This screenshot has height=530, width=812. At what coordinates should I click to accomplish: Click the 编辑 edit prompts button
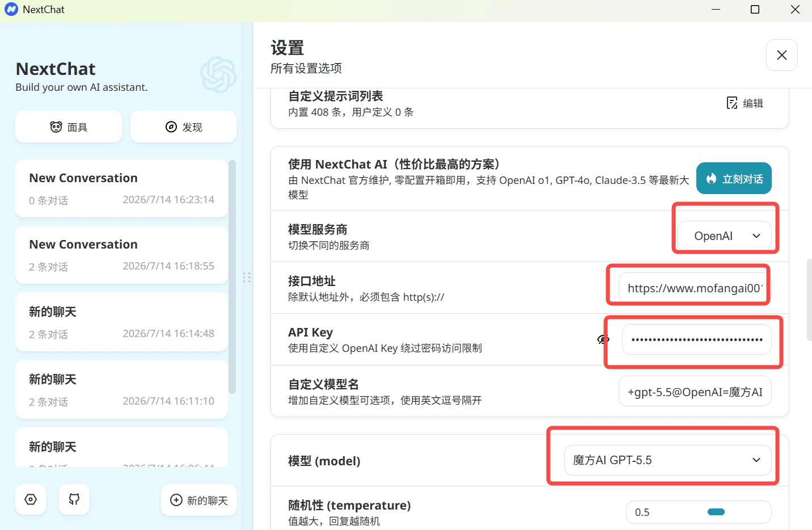(745, 103)
